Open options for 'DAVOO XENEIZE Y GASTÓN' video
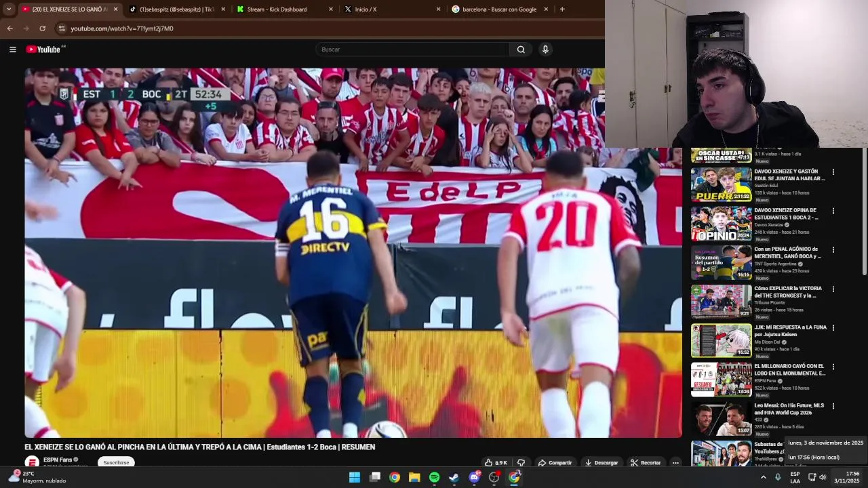Viewport: 868px width, 488px height. [833, 172]
